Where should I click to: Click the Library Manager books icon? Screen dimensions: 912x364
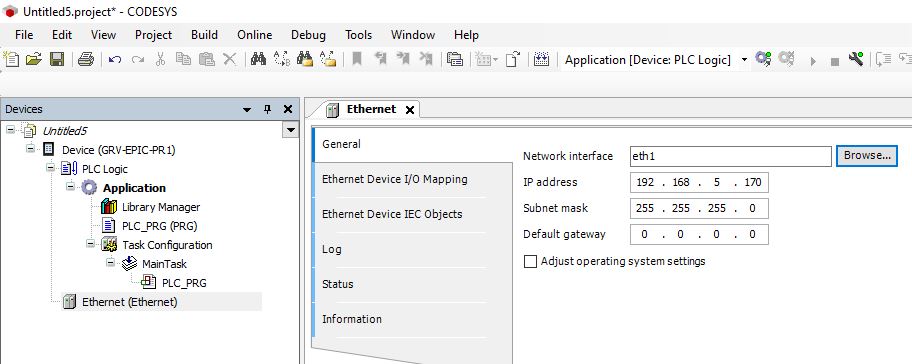[x=109, y=206]
